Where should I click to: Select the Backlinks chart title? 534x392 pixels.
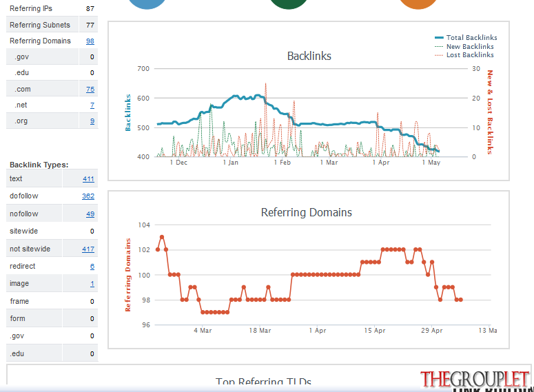click(x=309, y=56)
